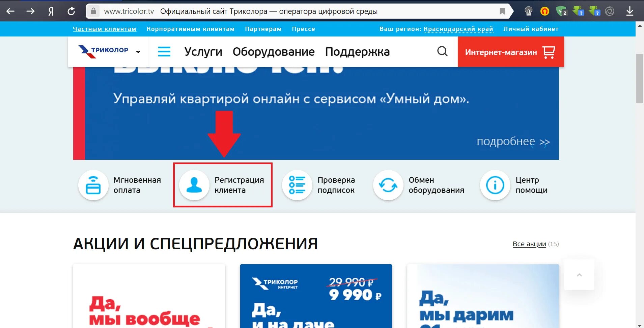Open Обмен оборудования text link
Image resolution: width=644 pixels, height=328 pixels.
click(436, 185)
